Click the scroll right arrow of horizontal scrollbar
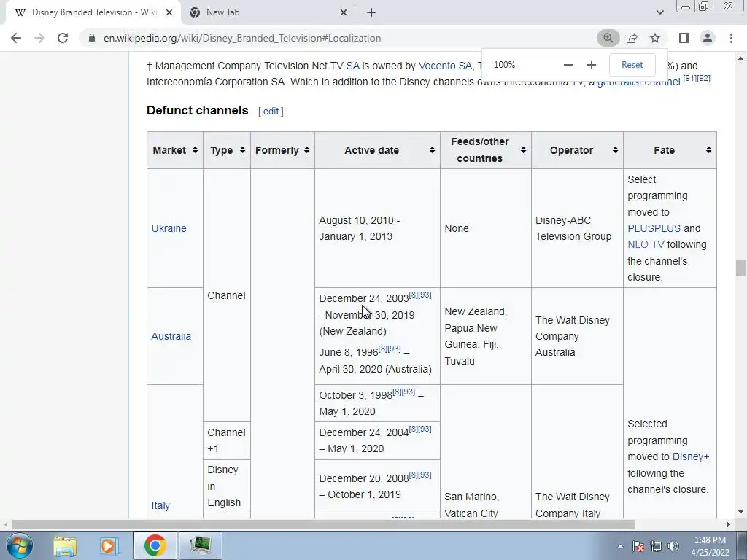This screenshot has width=747, height=560. tap(729, 525)
